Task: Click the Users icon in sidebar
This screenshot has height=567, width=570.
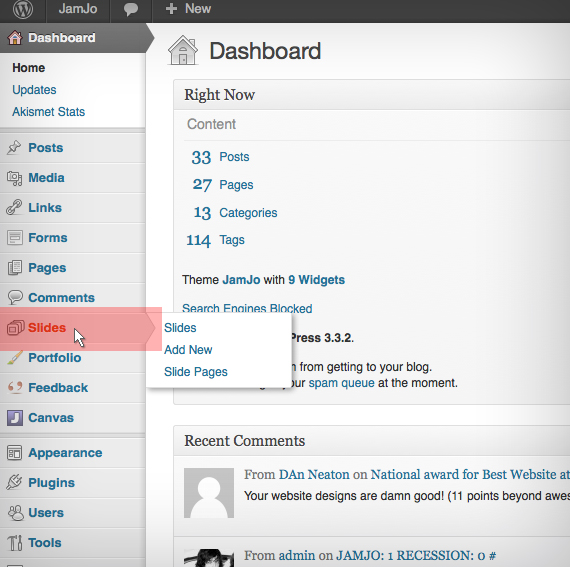Action: click(x=15, y=513)
